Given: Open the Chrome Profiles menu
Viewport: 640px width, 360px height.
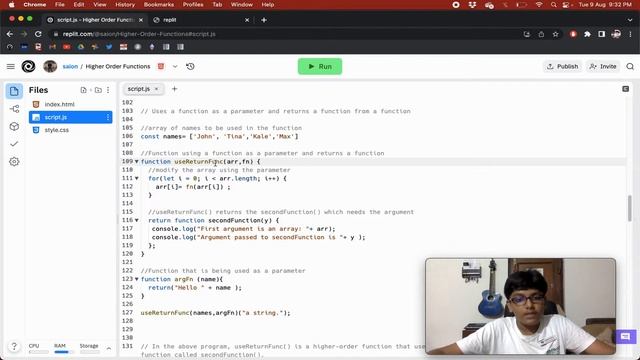Looking at the screenshot, I should click(193, 4).
